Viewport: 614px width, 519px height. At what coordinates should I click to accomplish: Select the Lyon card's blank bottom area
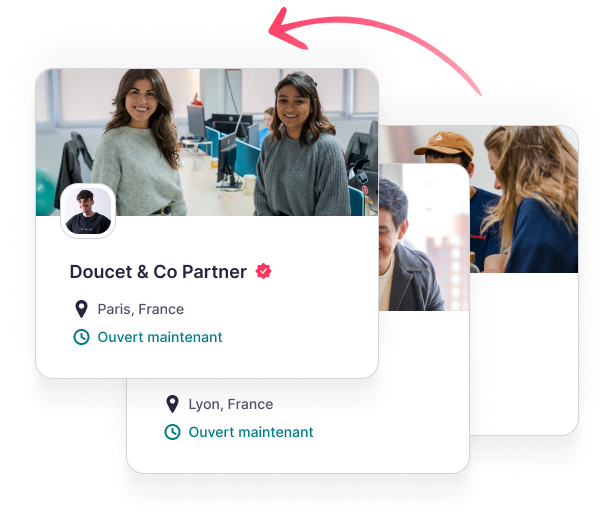coord(298,457)
